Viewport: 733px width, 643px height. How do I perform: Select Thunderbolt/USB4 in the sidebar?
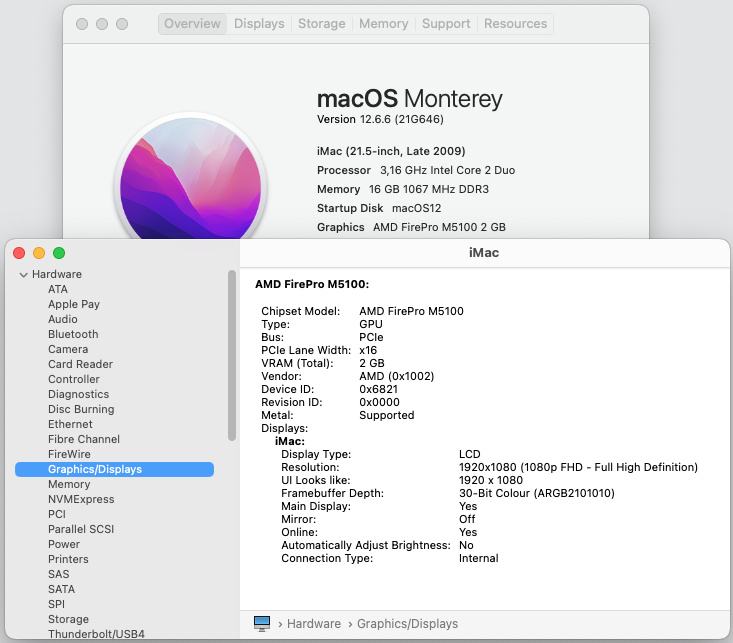tap(96, 634)
